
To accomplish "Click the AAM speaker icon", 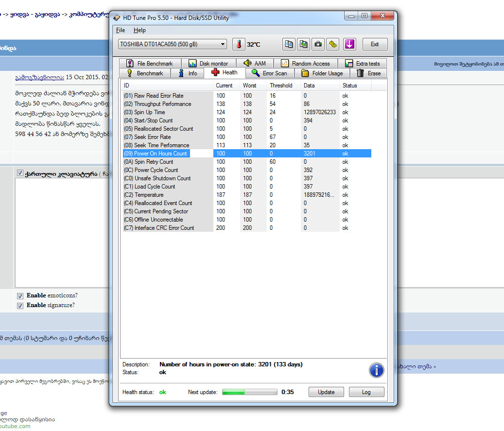I will (x=247, y=63).
